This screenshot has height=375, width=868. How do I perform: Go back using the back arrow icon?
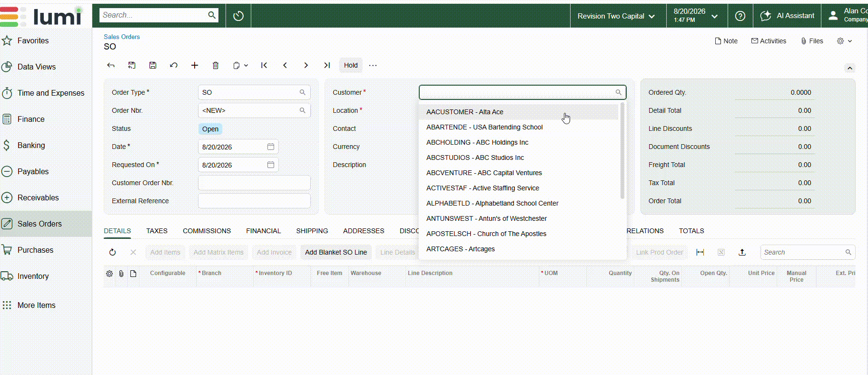pyautogui.click(x=111, y=65)
